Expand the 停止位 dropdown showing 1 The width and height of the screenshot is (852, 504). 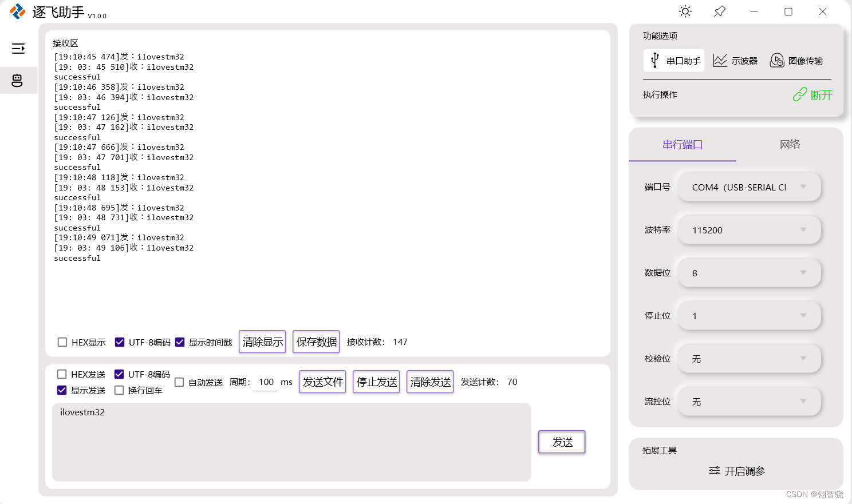tap(749, 316)
